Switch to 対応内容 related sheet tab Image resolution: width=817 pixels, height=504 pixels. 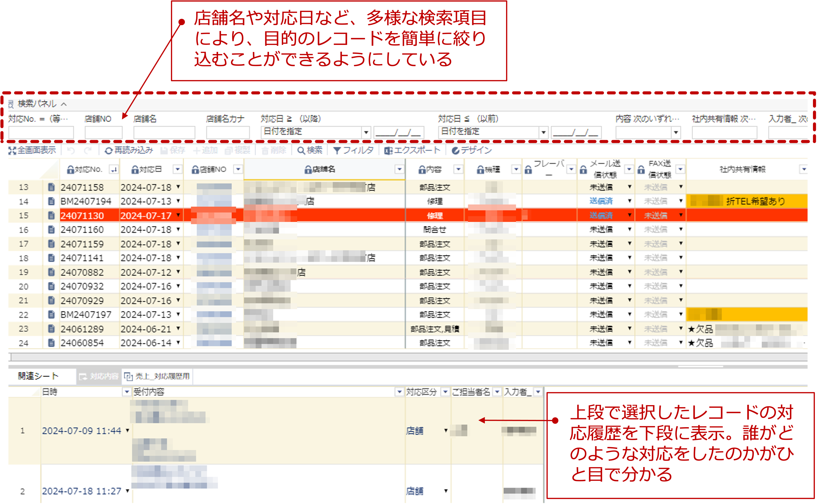[x=99, y=376]
